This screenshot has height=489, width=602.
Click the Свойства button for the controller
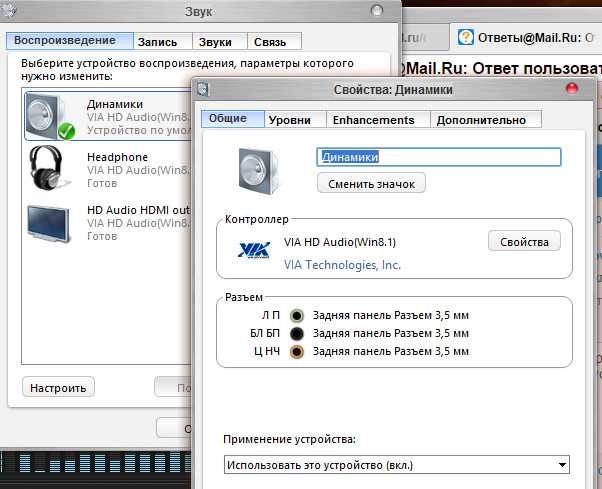524,242
